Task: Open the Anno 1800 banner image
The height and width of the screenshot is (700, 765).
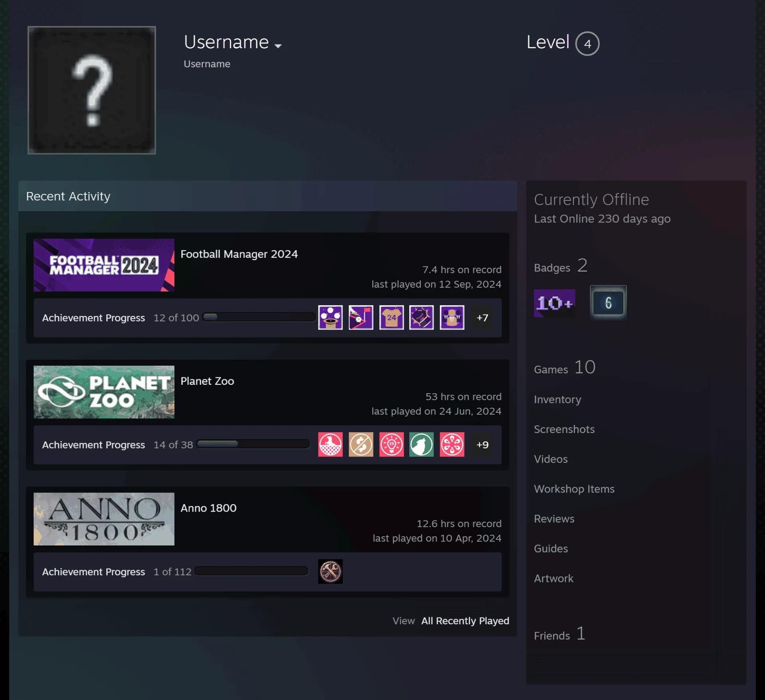Action: point(104,519)
